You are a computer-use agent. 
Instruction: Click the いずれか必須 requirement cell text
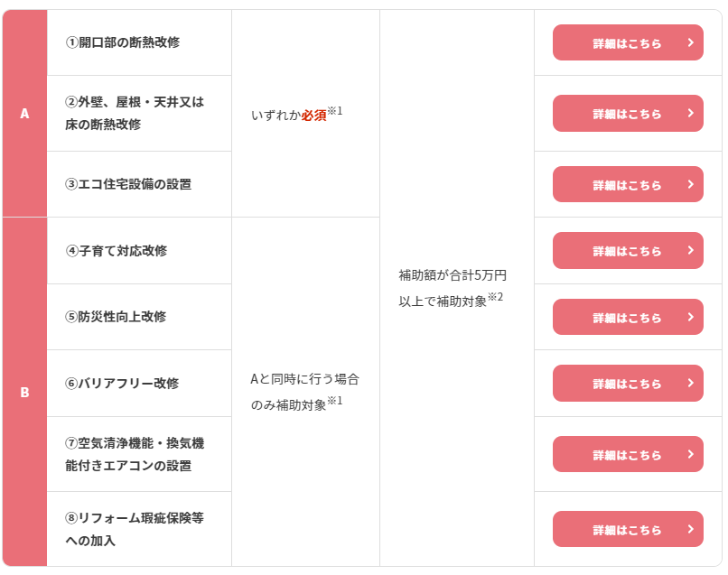pos(296,115)
